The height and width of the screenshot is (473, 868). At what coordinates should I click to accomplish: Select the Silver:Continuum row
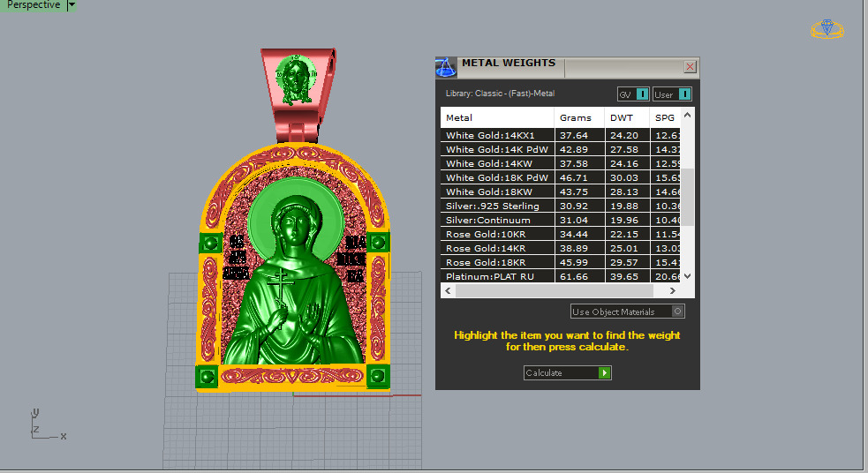point(560,220)
